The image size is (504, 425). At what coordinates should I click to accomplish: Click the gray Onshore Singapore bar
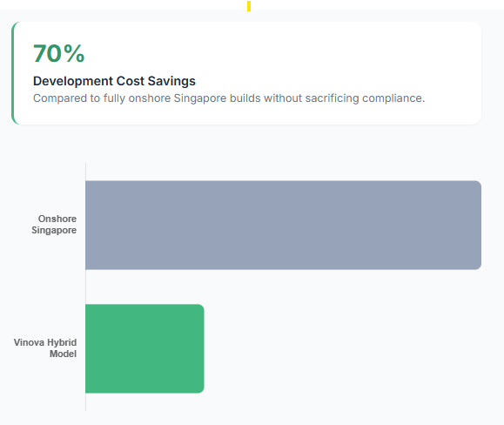pos(283,225)
